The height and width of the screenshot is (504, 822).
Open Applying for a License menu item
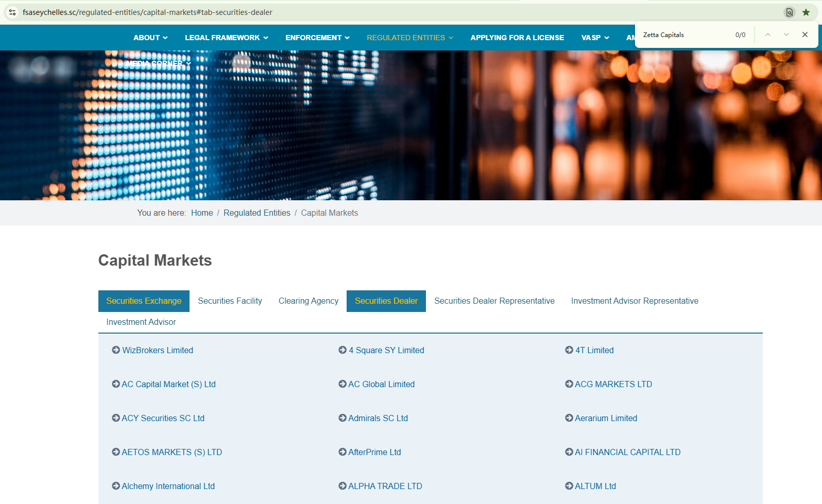[517, 38]
